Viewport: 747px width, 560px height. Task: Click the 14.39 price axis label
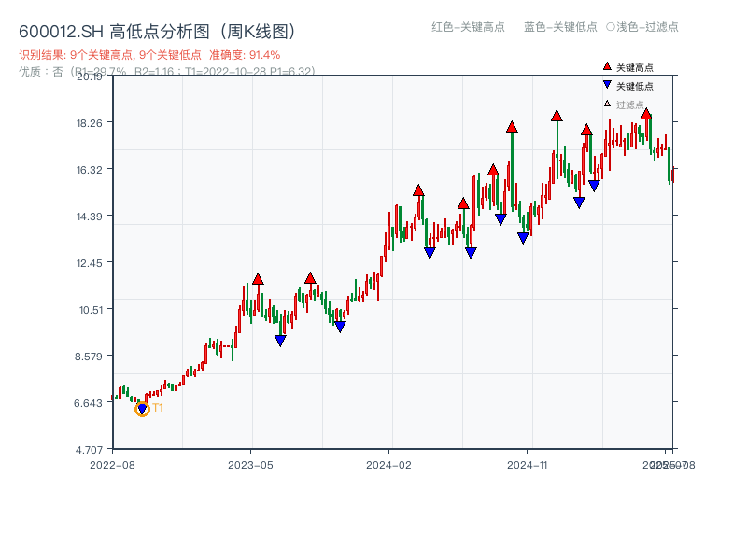[90, 217]
